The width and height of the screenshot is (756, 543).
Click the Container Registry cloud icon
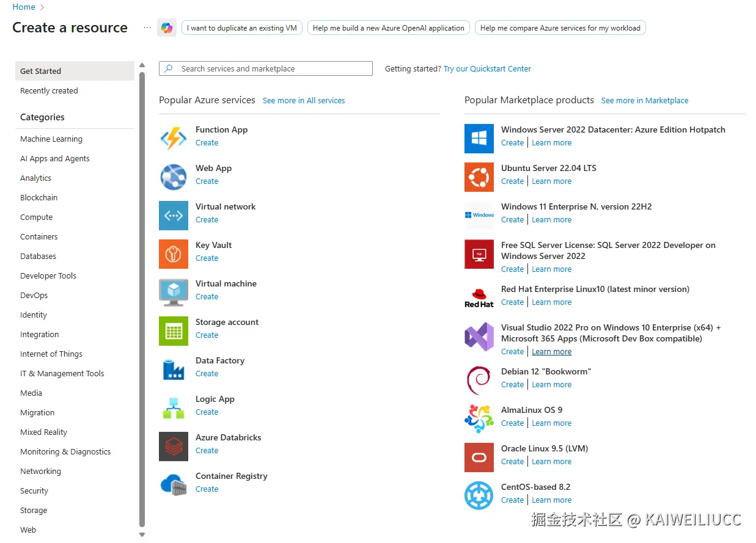[174, 485]
